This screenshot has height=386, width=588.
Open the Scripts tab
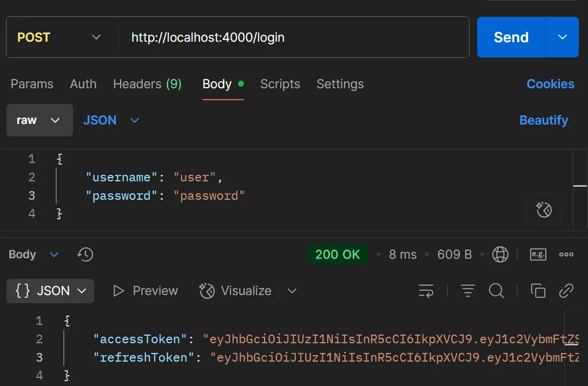(280, 84)
